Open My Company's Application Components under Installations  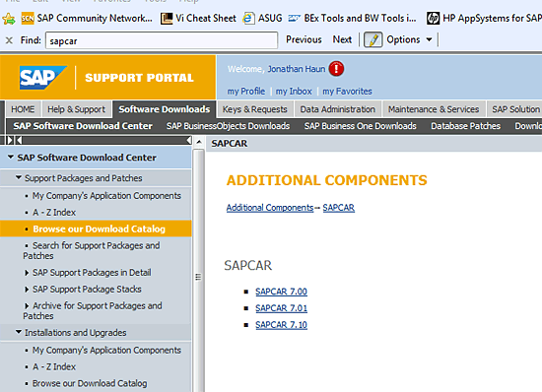[x=106, y=351]
